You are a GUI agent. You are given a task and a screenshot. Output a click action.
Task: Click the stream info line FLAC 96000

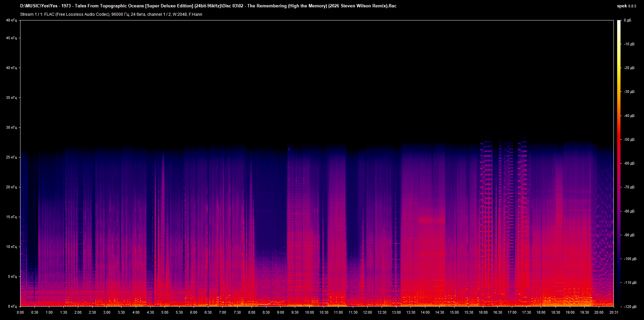111,14
